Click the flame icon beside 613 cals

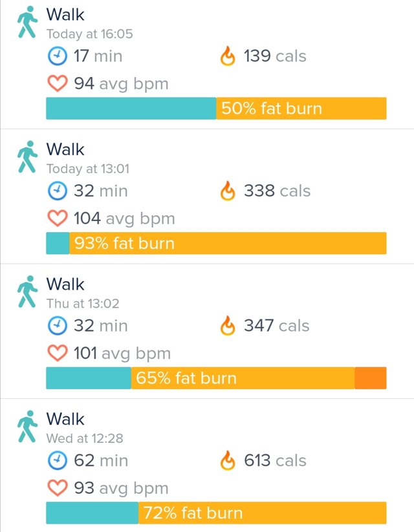tap(228, 460)
